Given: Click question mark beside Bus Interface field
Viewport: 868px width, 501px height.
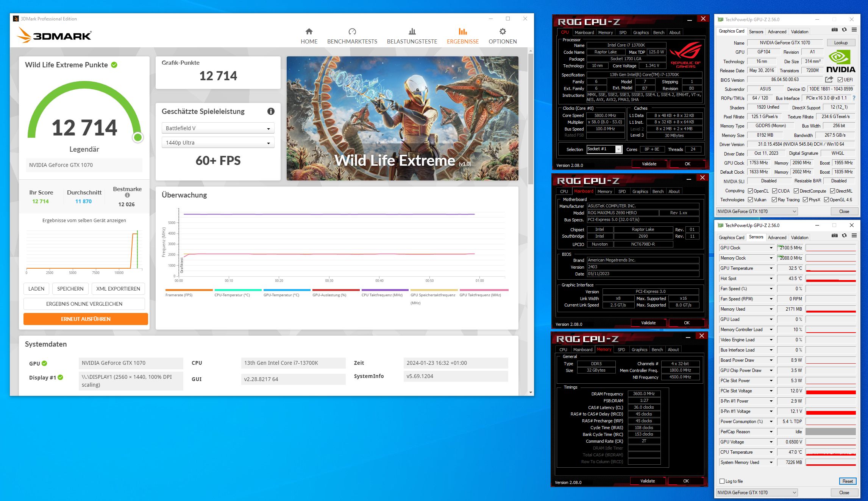Looking at the screenshot, I should (854, 98).
